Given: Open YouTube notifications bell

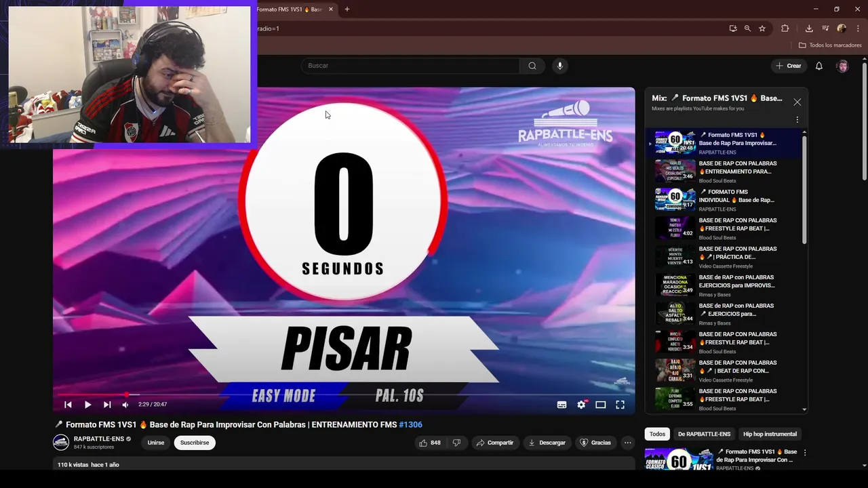Looking at the screenshot, I should pos(819,66).
